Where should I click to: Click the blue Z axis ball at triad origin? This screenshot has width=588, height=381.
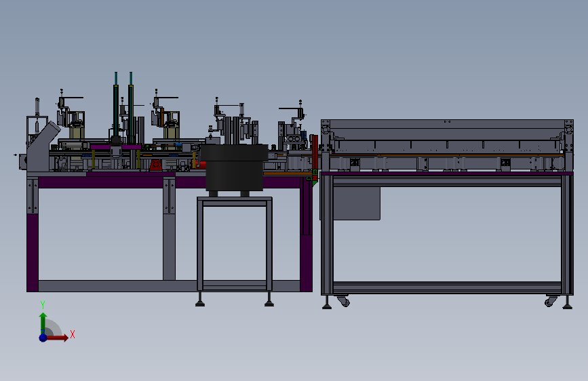pos(43,338)
